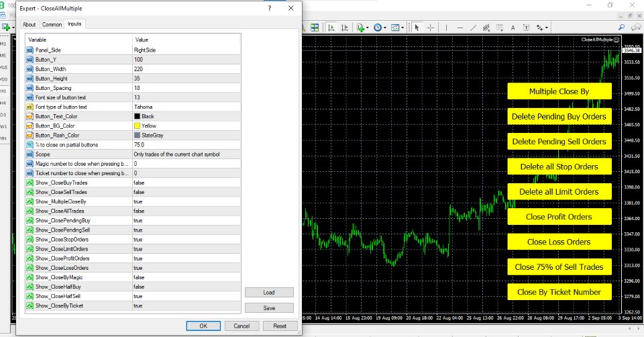This screenshot has height=337, width=644.
Task: Click the Value column header
Action: click(186, 40)
